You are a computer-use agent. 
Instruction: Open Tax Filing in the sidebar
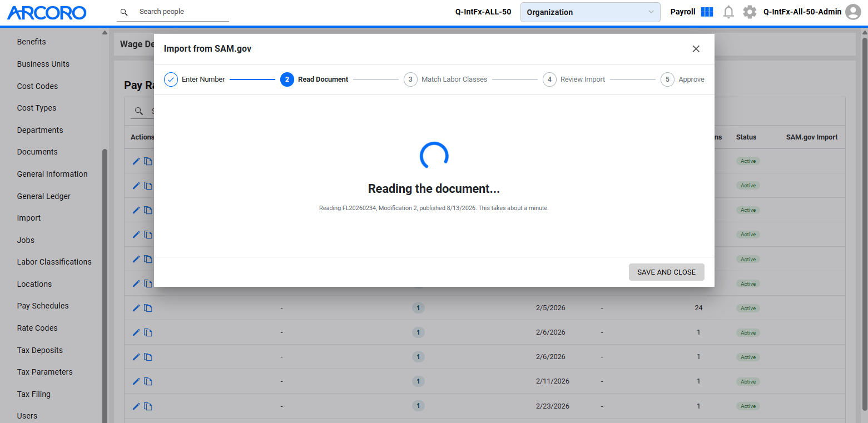point(34,394)
